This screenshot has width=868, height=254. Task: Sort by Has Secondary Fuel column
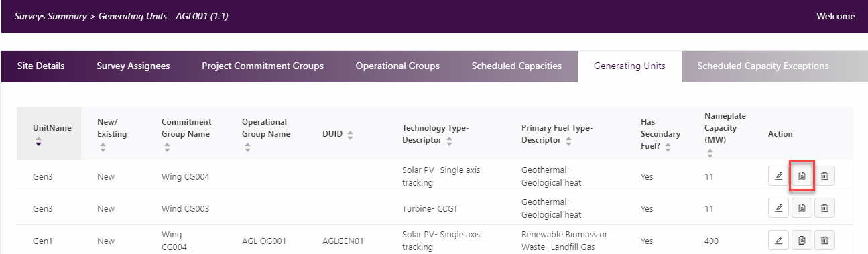click(x=645, y=153)
